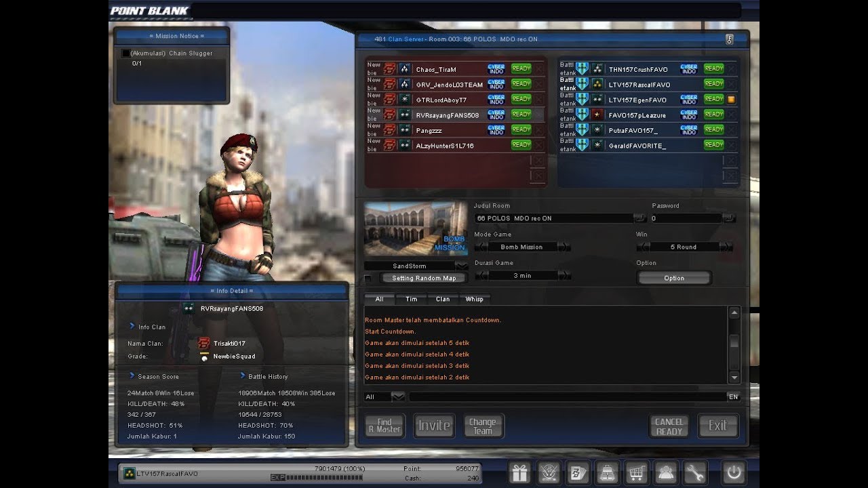Open the PB mission cards icon

point(578,472)
